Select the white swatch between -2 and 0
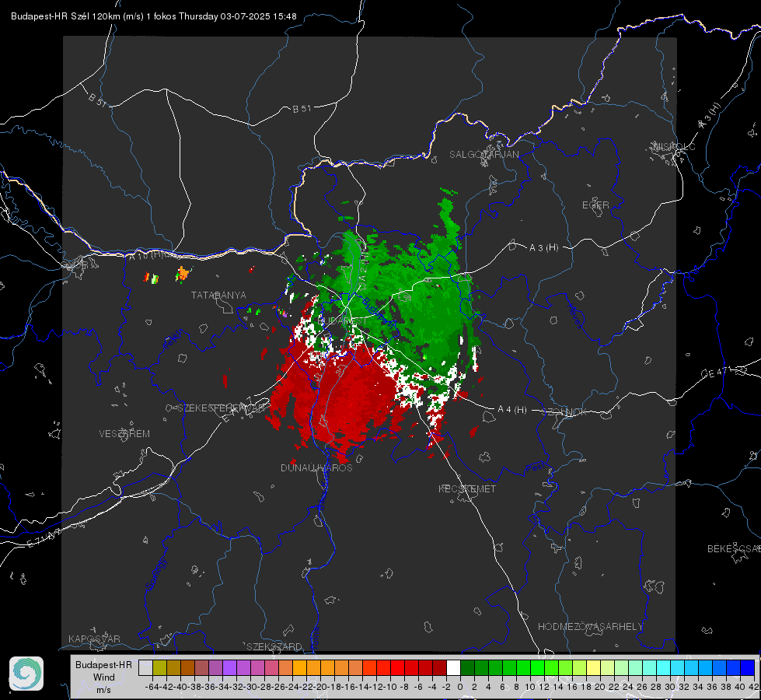The image size is (761, 700). (453, 668)
